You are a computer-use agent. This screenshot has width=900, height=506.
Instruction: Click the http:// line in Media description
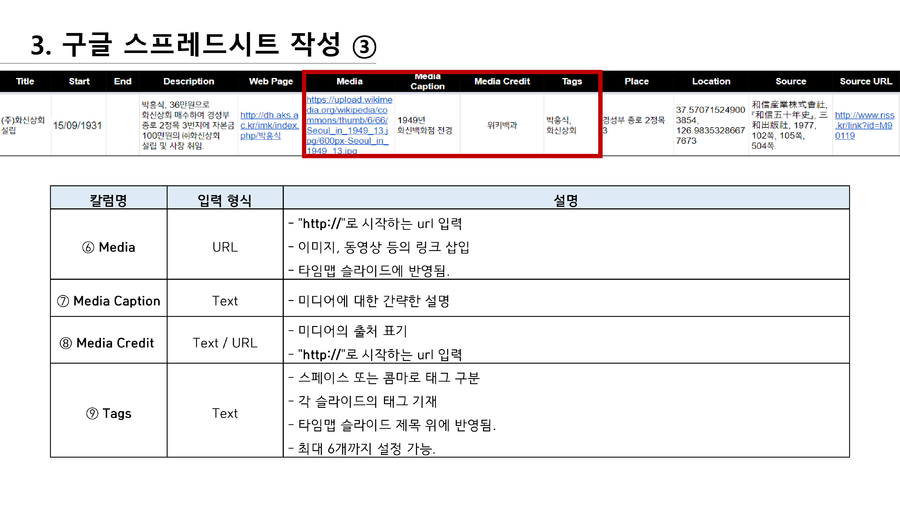tap(375, 224)
